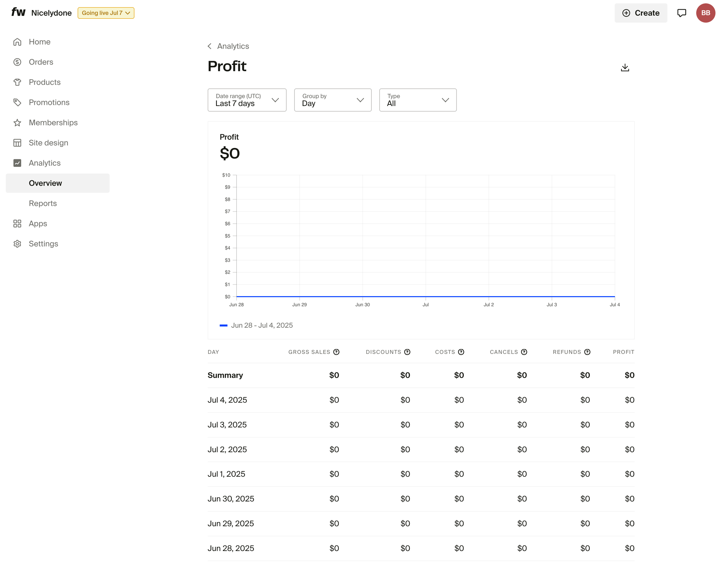
Task: Click the blue profit line on chart
Action: (x=425, y=297)
